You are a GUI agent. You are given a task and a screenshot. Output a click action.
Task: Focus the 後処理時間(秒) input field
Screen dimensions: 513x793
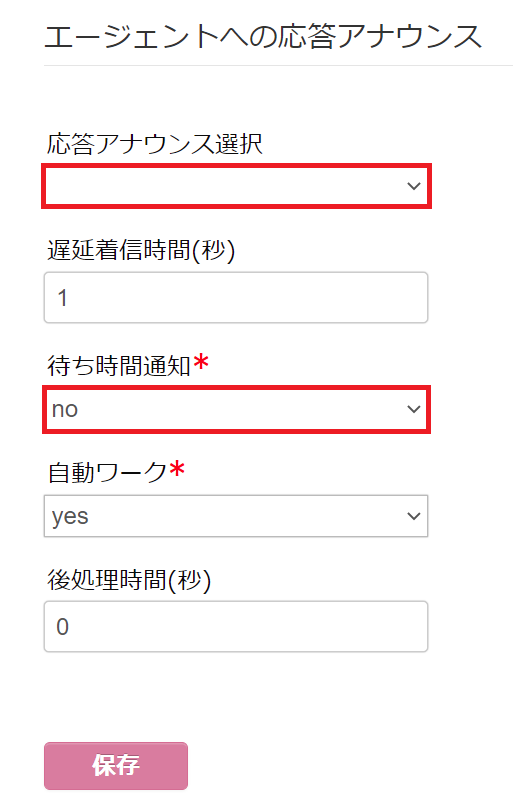click(236, 627)
